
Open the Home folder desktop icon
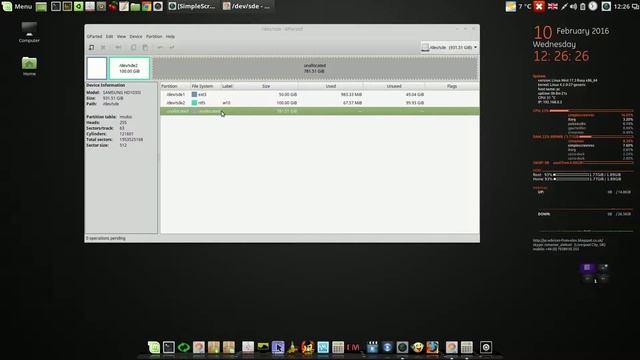(x=29, y=66)
